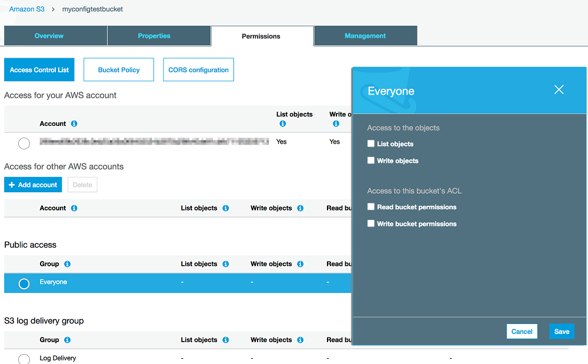The height and width of the screenshot is (364, 588).
Task: Close the Everyone permissions dialog
Action: click(559, 89)
